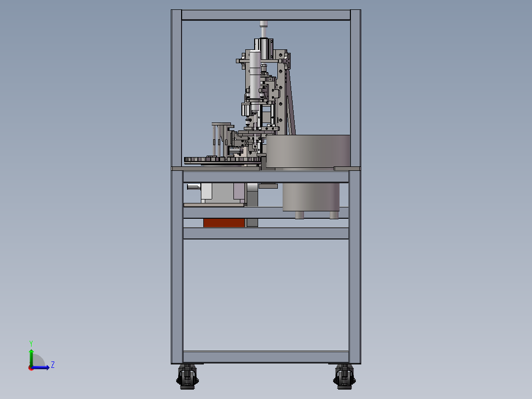The image size is (532, 399).
Task: Select the left caster wheel
Action: pos(188,377)
